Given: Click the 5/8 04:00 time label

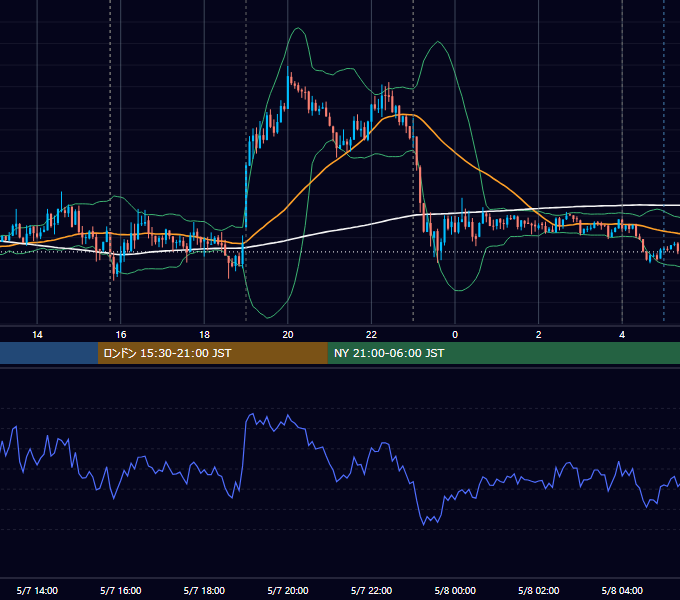Looking at the screenshot, I should click(622, 590).
